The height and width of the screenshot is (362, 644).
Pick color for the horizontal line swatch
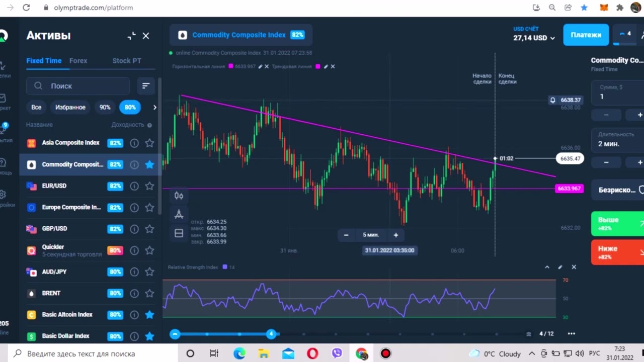tap(231, 66)
